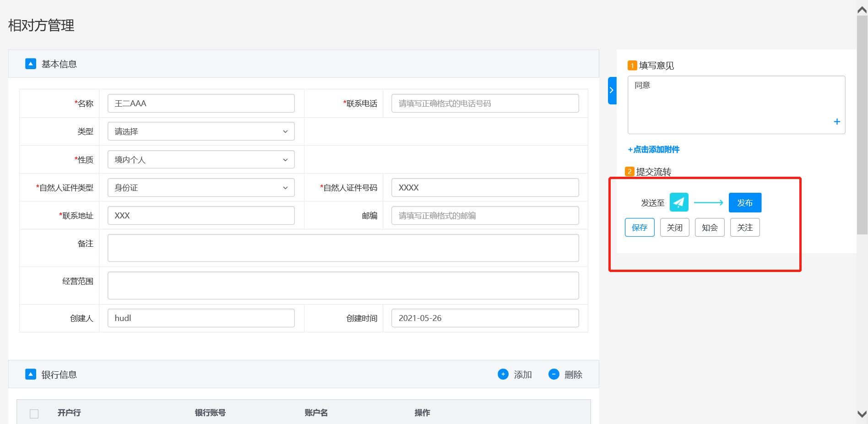Click the 关注 button

(744, 228)
